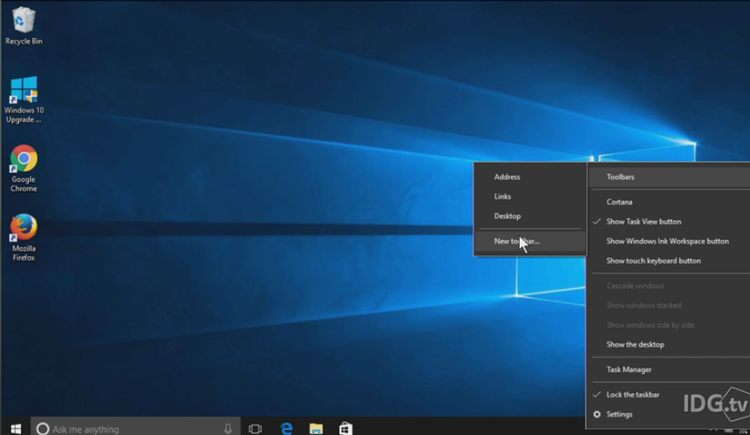Viewport: 750px width, 435px height.
Task: Click 'Show the desktop' menu item
Action: [669, 345]
